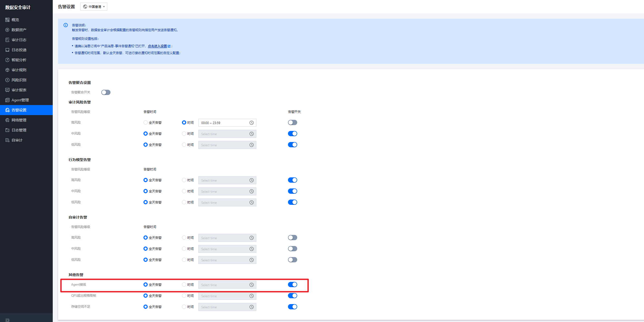The height and width of the screenshot is (322, 644).
Task: Select 全天告警 for audit risk 高风险
Action: coord(146,122)
